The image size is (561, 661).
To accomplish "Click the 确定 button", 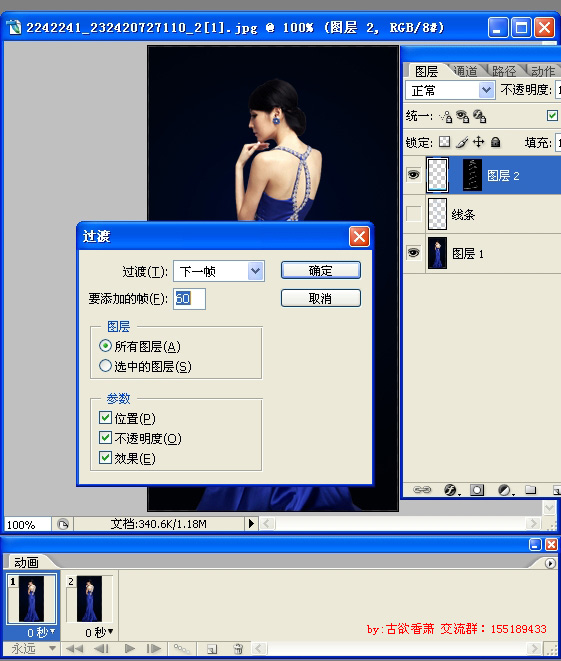I will 321,270.
